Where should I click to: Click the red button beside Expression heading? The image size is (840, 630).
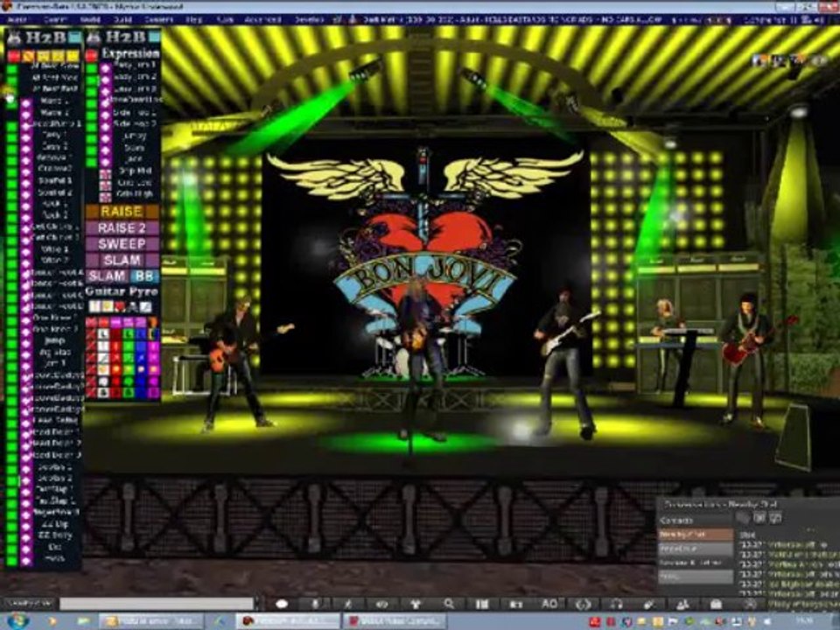(92, 54)
